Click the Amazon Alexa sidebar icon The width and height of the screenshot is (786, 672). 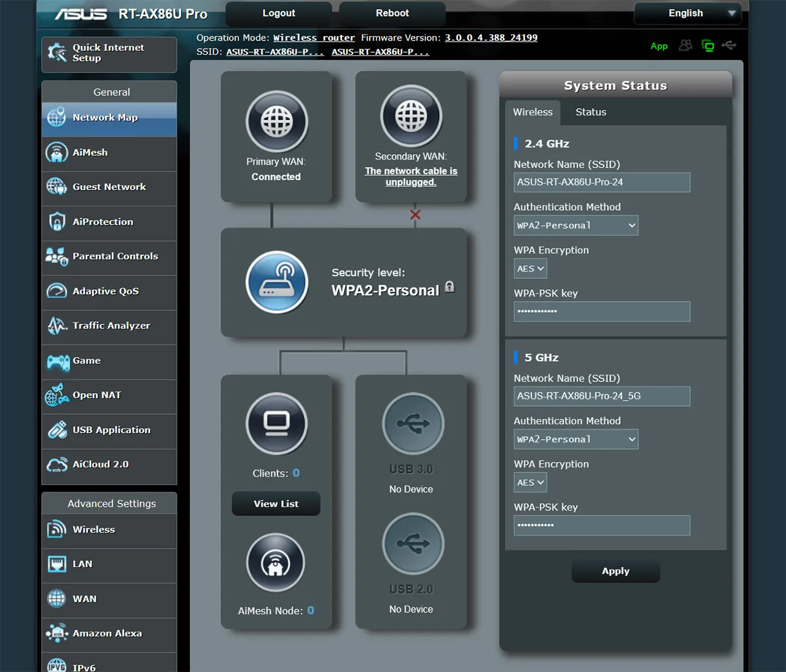pos(56,633)
